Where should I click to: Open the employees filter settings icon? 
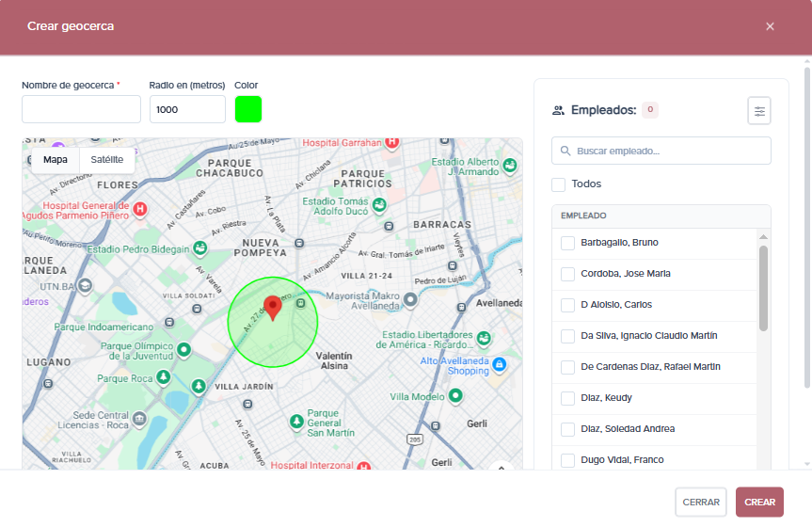pos(759,111)
